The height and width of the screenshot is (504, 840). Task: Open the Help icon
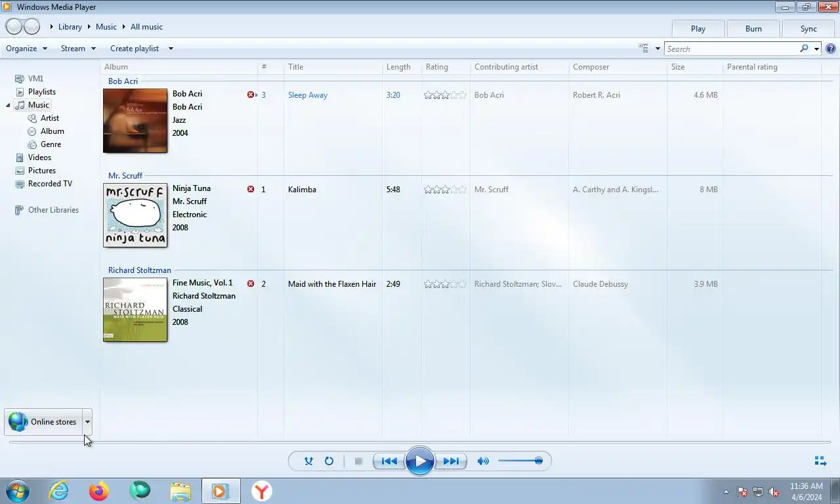(x=831, y=49)
